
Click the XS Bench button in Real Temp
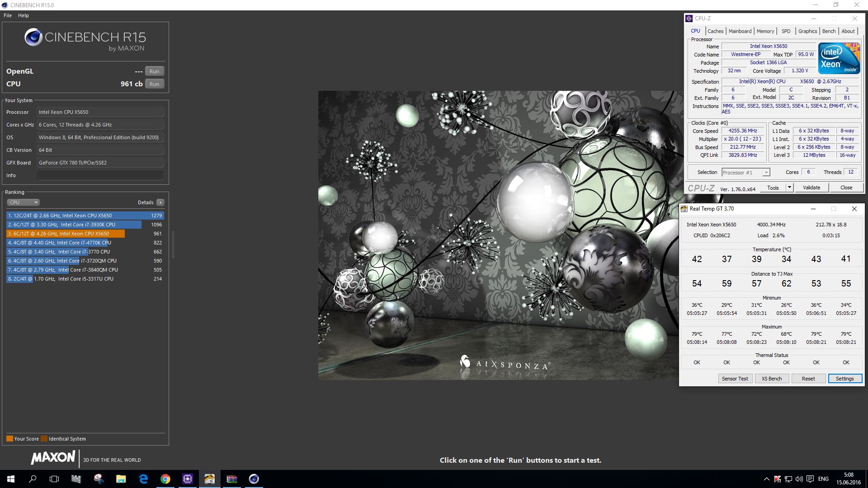(772, 379)
